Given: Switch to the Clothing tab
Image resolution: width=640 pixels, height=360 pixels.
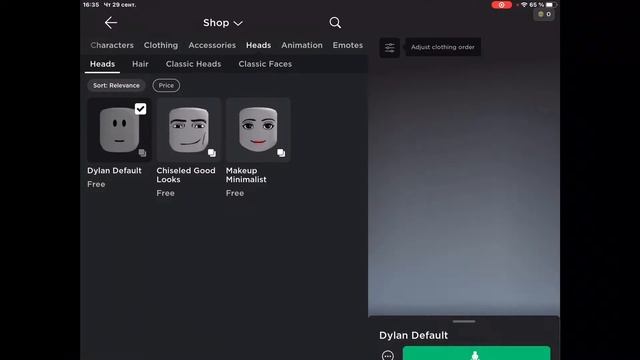Looking at the screenshot, I should tap(161, 45).
